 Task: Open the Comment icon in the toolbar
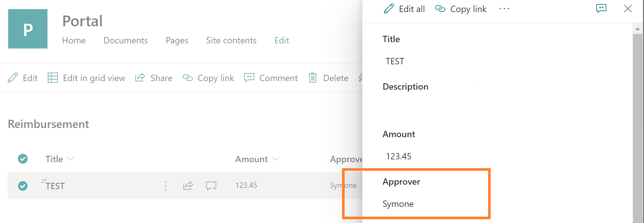271,78
